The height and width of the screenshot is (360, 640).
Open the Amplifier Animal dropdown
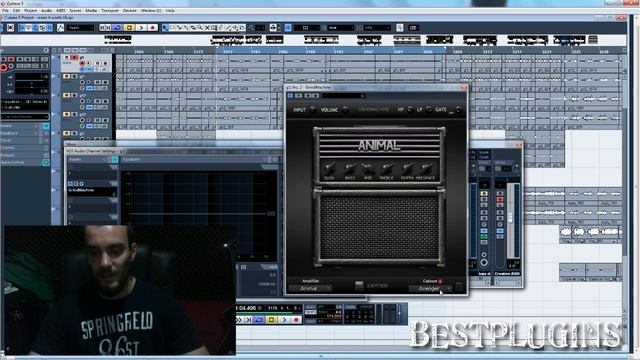tap(311, 288)
